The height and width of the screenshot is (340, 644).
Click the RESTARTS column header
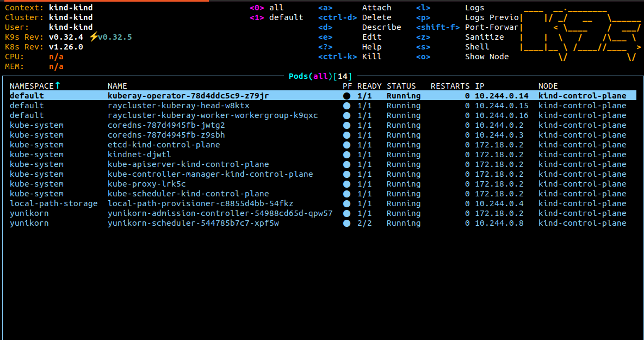[450, 86]
